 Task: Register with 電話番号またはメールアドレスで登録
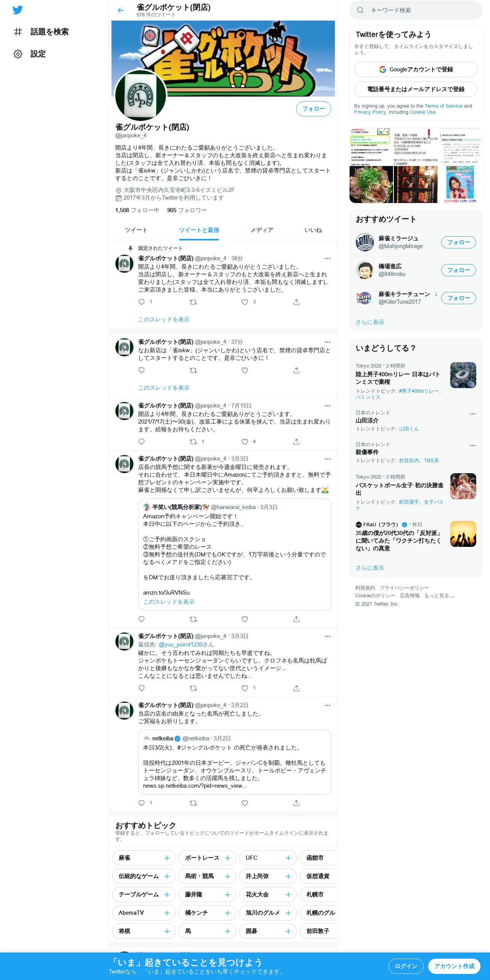pyautogui.click(x=416, y=89)
